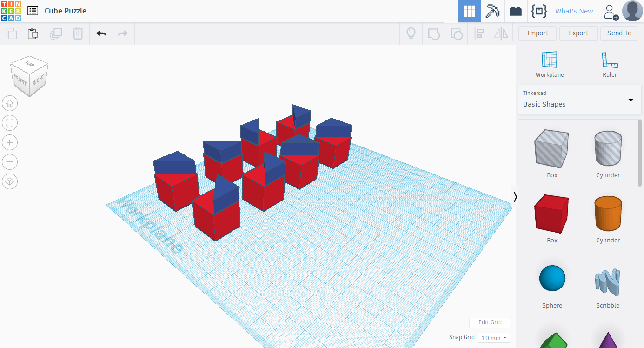
Task: Open the Snap Grid 1.0 mm dropdown
Action: (x=494, y=338)
